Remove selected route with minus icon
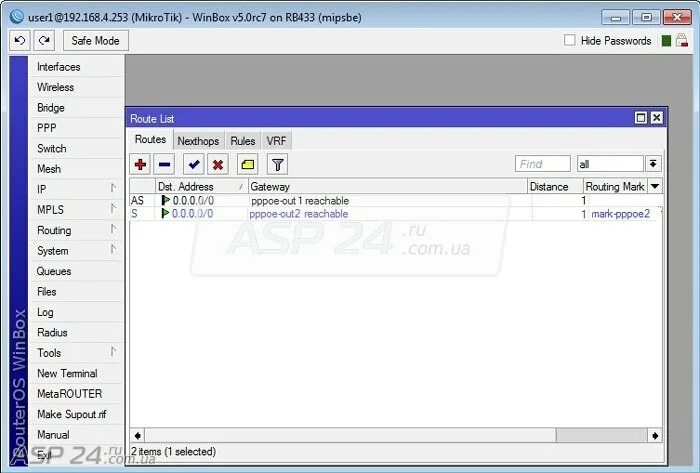Screen dimensions: 700x473 click(164, 164)
